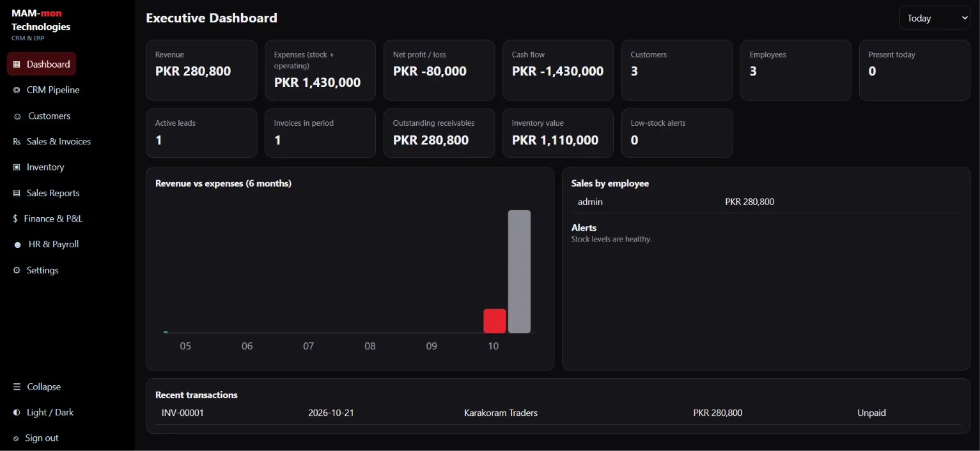Viewport: 980px width, 451px height.
Task: Click the Customers count card
Action: [x=677, y=70]
